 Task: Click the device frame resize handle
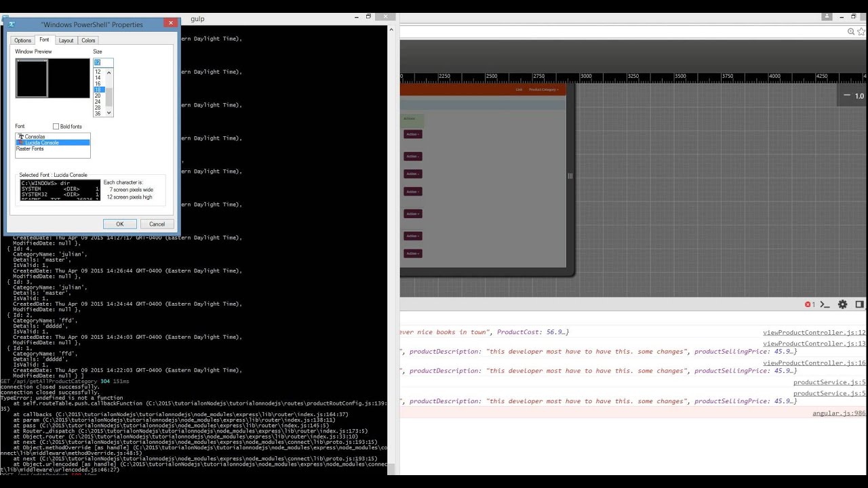tap(570, 176)
